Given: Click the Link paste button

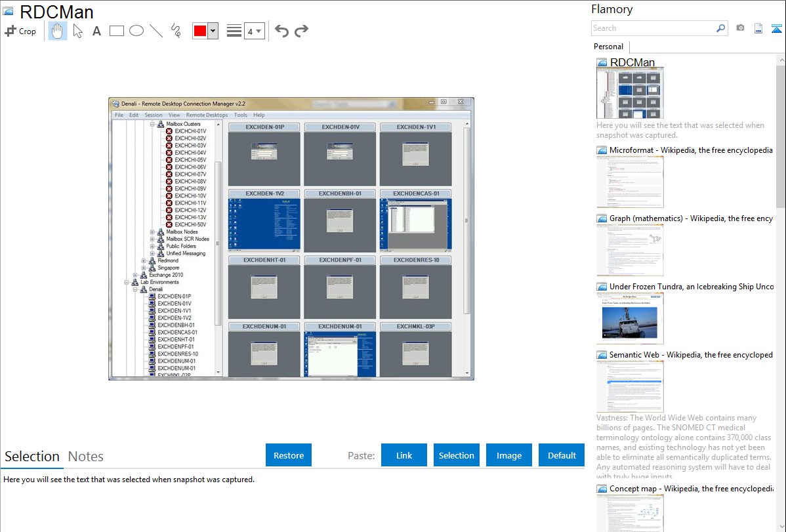Looking at the screenshot, I should [x=404, y=455].
